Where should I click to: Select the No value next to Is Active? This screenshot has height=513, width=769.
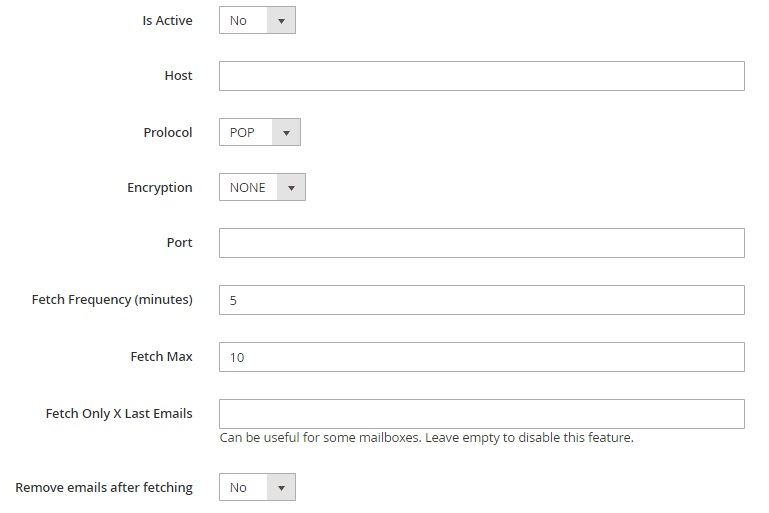pos(238,21)
